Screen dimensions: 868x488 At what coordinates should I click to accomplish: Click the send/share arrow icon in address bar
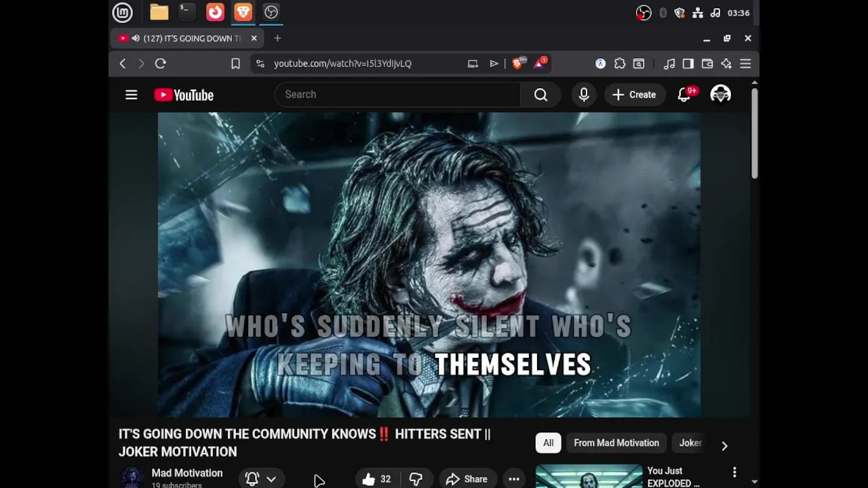tap(494, 64)
